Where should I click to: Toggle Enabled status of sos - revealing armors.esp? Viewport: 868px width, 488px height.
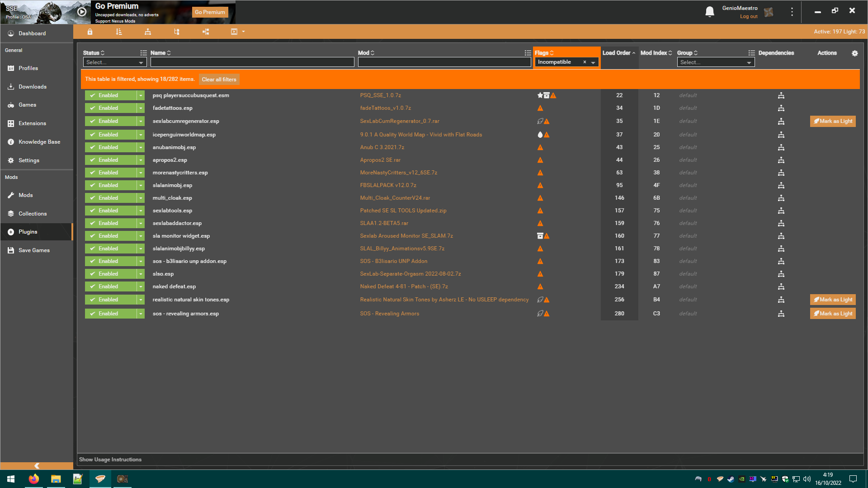(x=111, y=314)
